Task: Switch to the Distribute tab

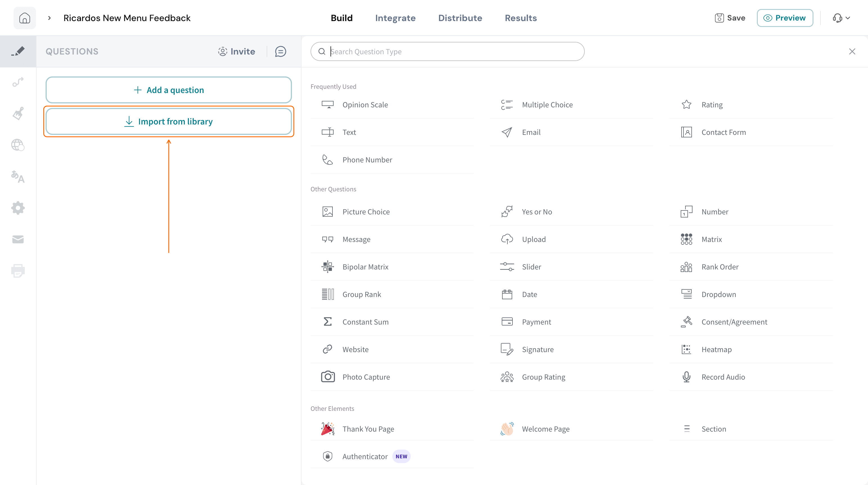Action: [460, 18]
